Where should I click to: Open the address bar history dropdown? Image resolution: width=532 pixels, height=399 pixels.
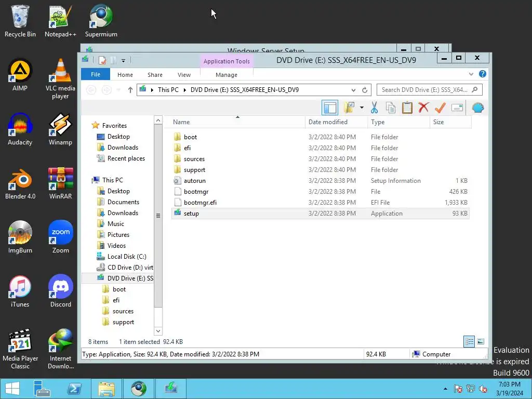353,90
